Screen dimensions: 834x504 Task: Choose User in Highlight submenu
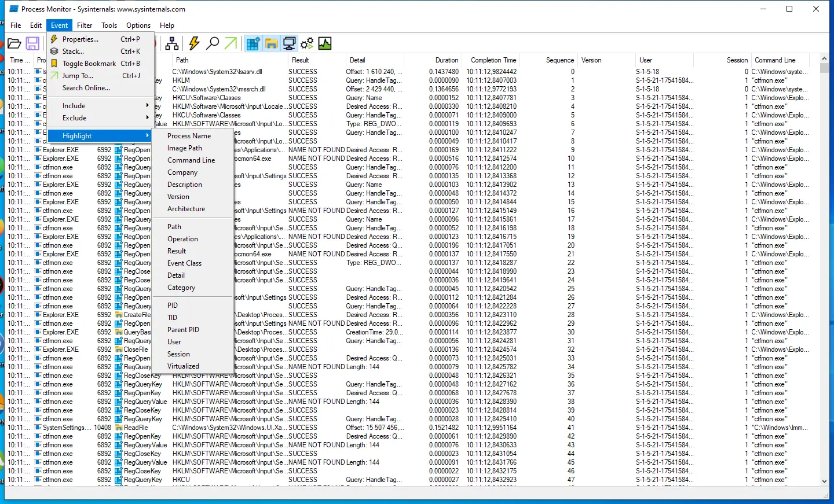(193, 342)
